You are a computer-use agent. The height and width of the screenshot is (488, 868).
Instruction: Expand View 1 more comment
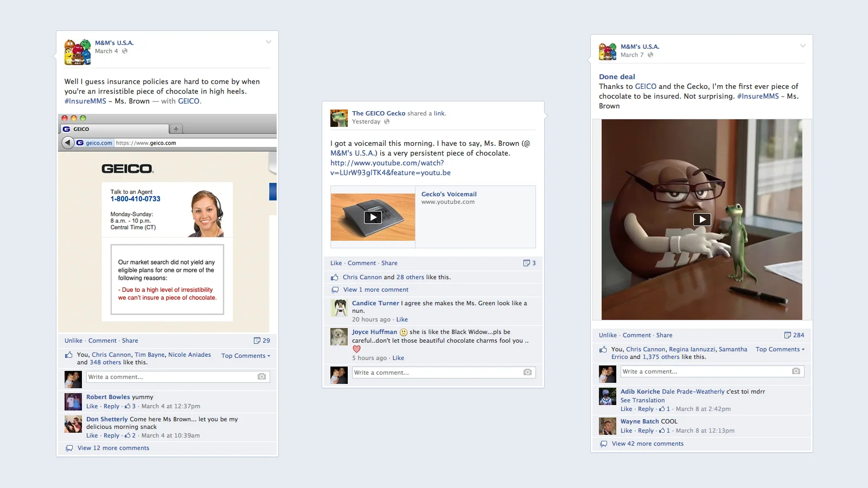pyautogui.click(x=376, y=290)
